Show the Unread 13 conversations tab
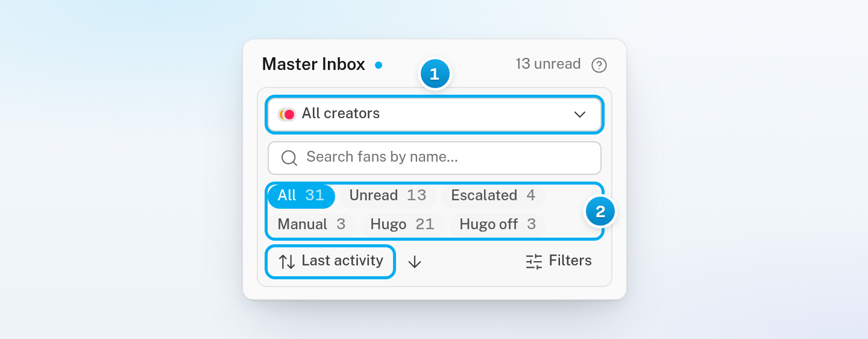This screenshot has height=339, width=868. click(388, 196)
